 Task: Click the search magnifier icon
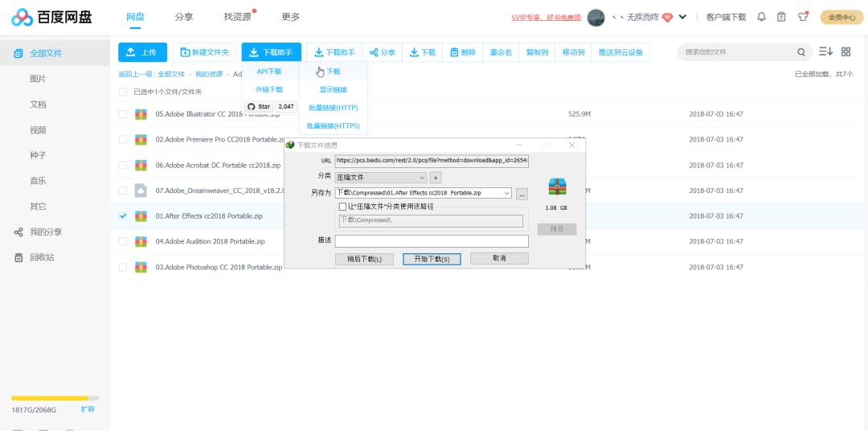[801, 52]
